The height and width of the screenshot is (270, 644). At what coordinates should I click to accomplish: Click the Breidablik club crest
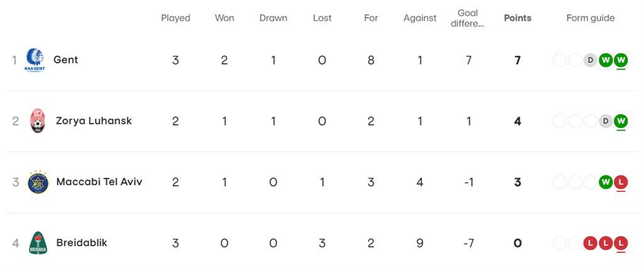[x=38, y=243]
